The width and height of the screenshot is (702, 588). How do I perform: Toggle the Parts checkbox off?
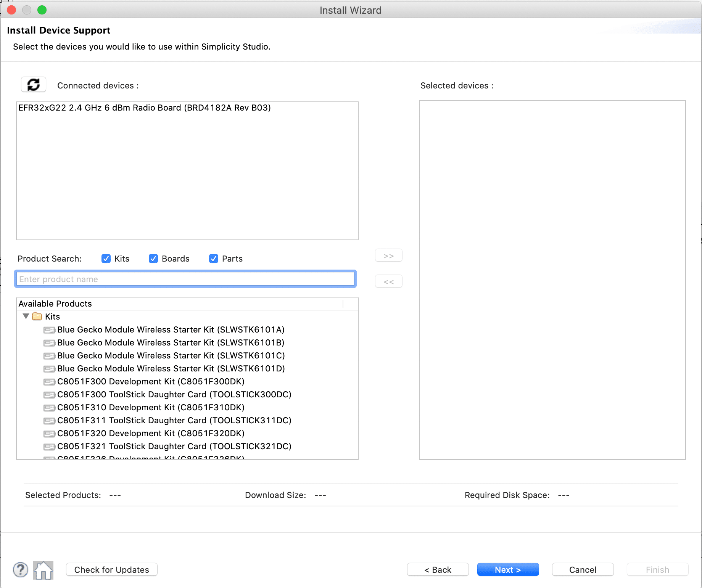(x=213, y=259)
